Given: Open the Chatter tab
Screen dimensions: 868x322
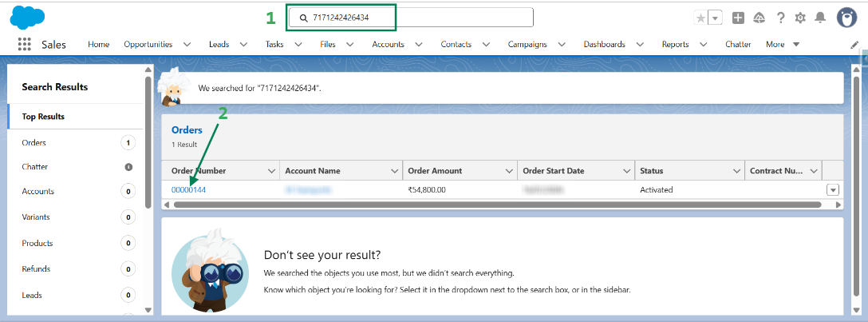Looking at the screenshot, I should tap(738, 44).
